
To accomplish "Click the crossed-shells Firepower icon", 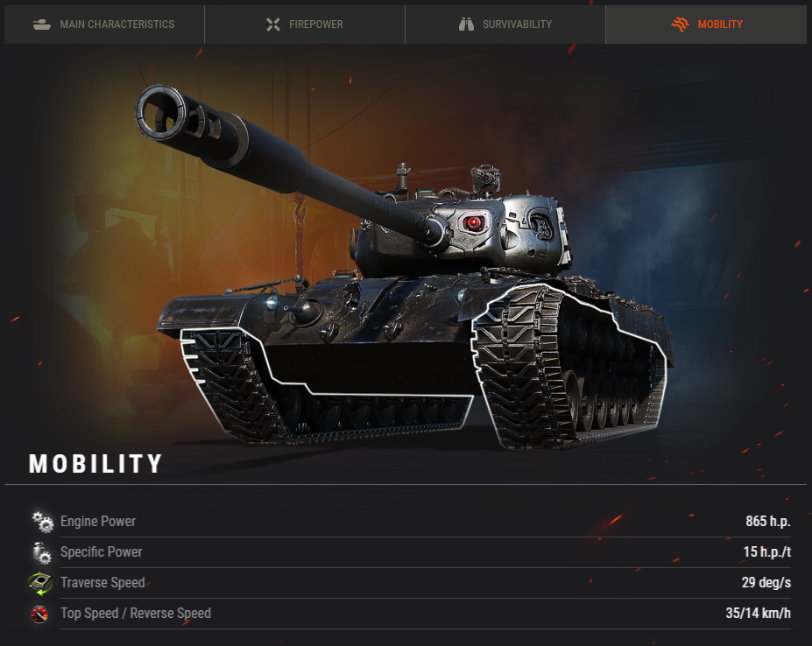I will pyautogui.click(x=273, y=25).
